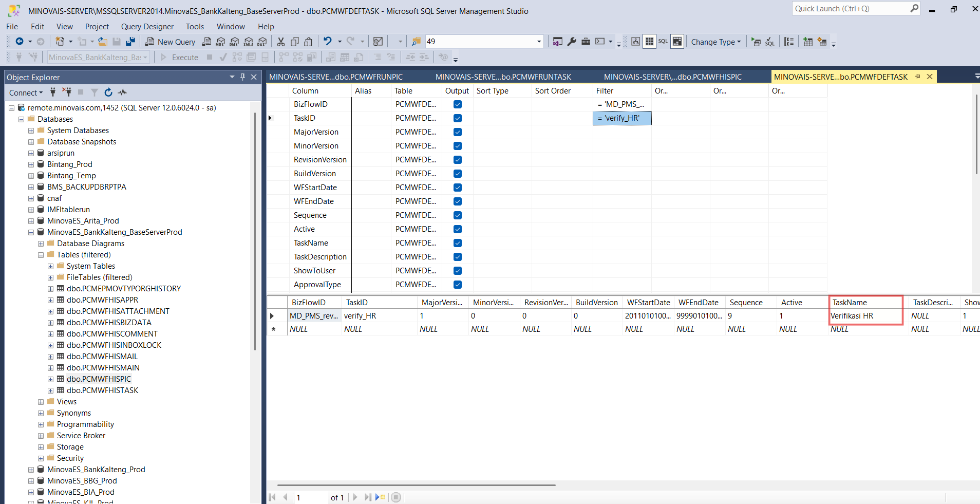Click the results horizontal scrollbar
Screen dimensions: 980x504
(417, 485)
